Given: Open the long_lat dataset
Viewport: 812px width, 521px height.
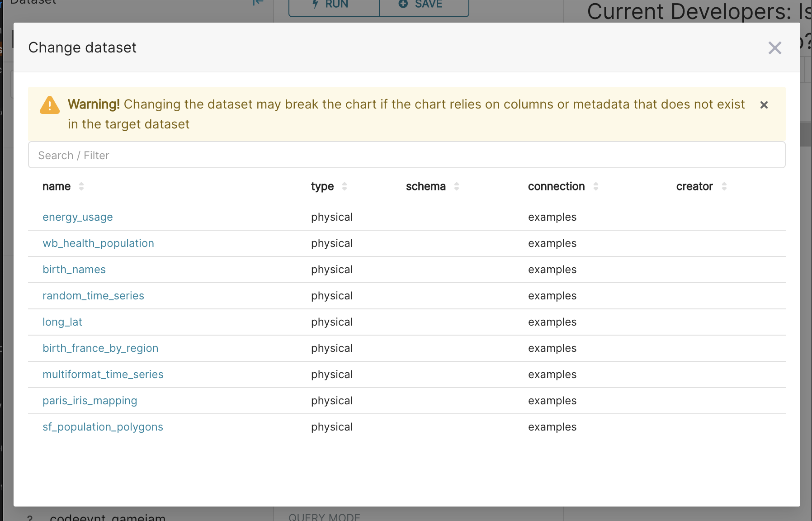Looking at the screenshot, I should [62, 322].
